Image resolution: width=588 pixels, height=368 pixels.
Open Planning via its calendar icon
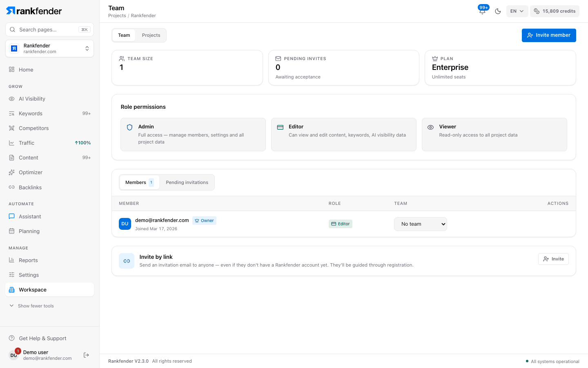pos(11,231)
